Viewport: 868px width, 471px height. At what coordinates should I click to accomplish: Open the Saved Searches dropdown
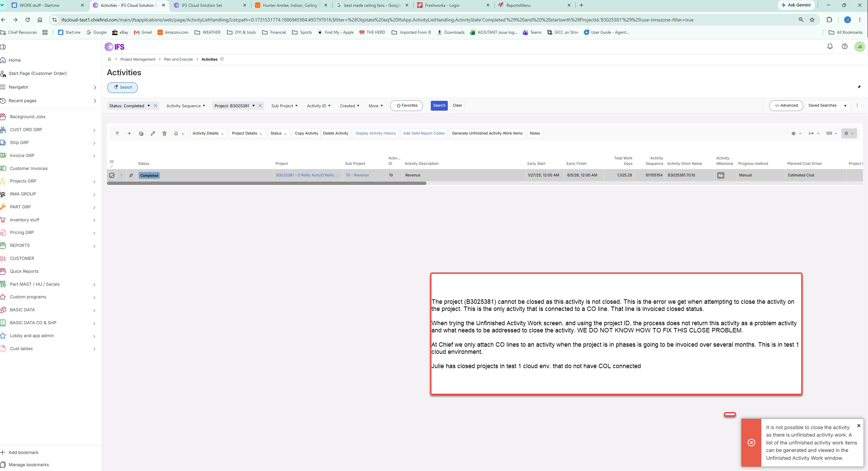tap(828, 106)
